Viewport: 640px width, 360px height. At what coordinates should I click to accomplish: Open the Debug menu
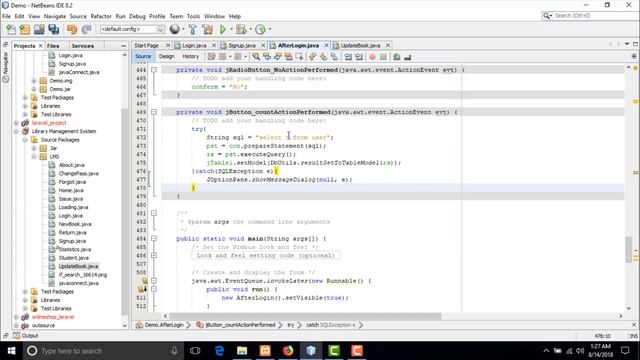[x=137, y=16]
